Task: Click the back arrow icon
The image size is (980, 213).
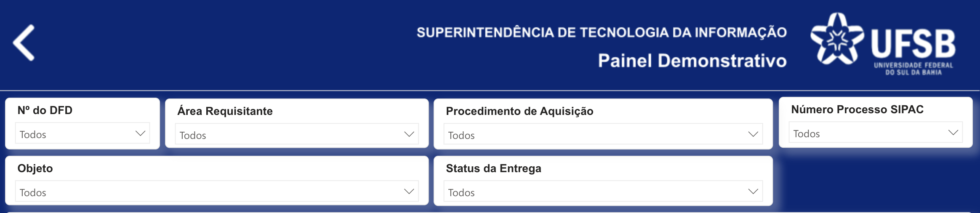Action: (x=24, y=43)
